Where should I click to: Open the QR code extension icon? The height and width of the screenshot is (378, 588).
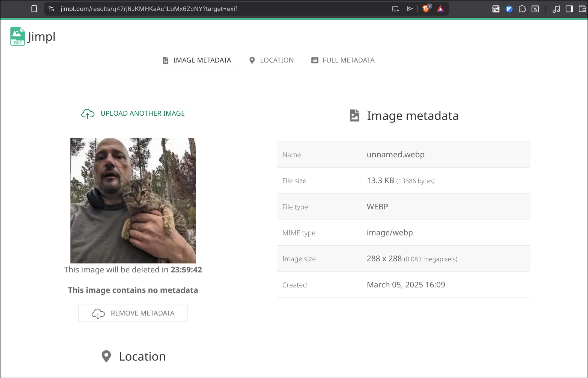pos(496,9)
